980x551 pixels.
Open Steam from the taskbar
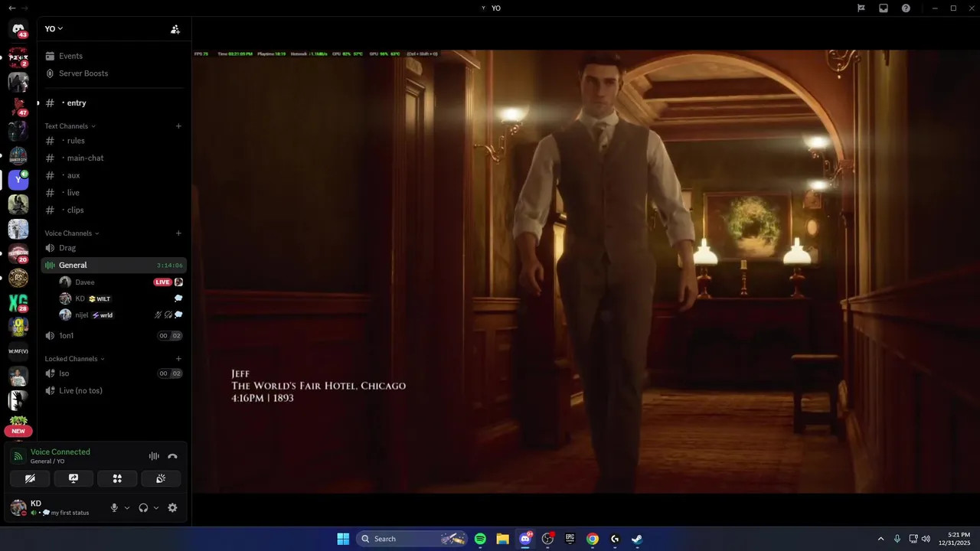(x=637, y=539)
